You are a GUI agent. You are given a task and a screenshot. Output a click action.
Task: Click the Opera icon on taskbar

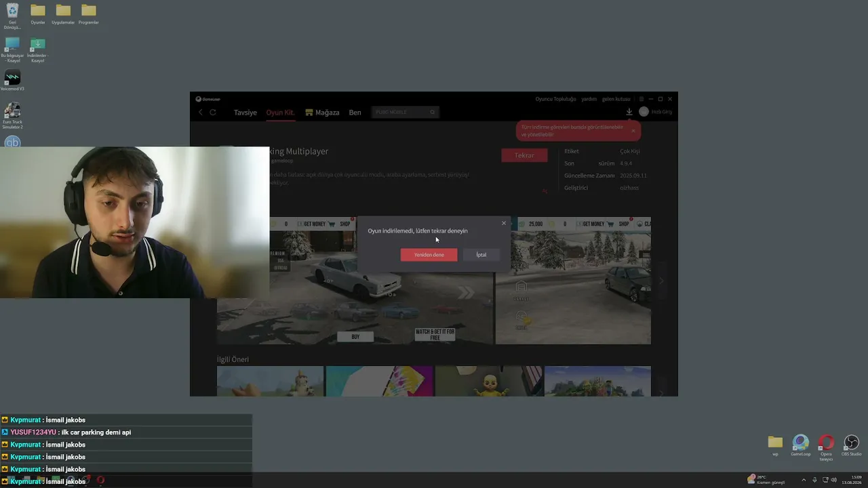click(100, 480)
